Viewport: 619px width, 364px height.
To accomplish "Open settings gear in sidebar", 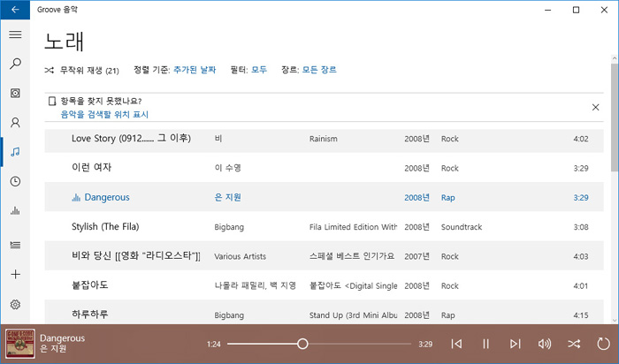I will (x=15, y=305).
